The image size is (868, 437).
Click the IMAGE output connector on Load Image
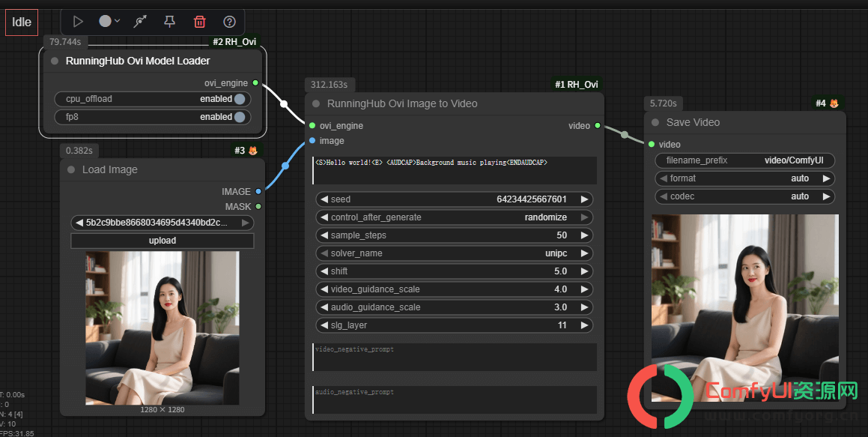tap(258, 192)
